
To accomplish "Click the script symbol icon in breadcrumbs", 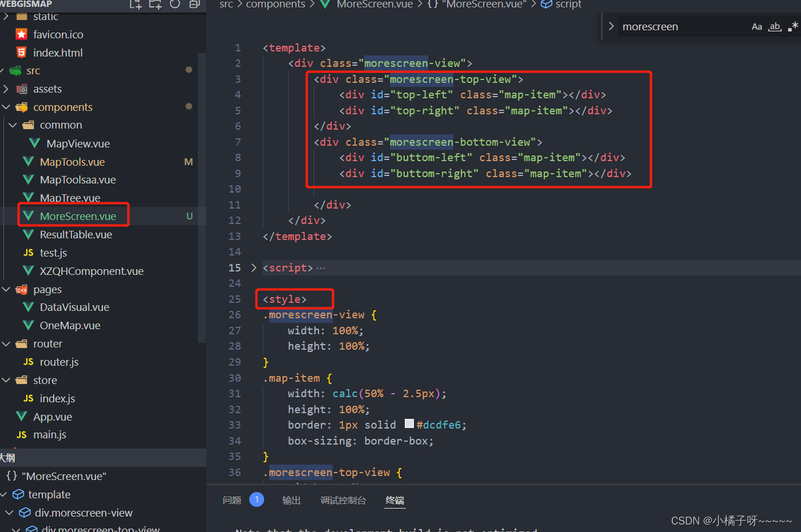I will (545, 5).
